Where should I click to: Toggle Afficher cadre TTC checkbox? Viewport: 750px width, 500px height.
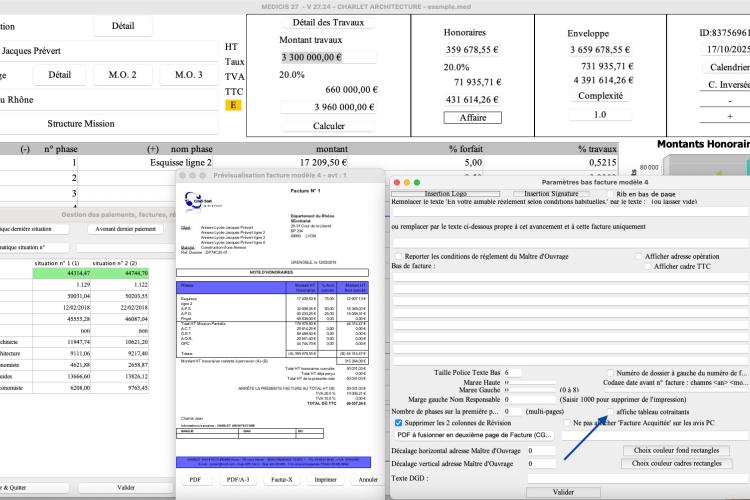tap(648, 267)
